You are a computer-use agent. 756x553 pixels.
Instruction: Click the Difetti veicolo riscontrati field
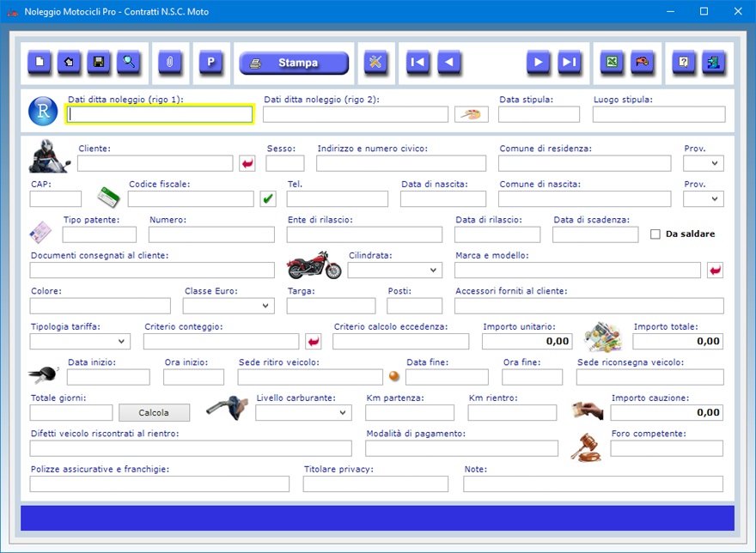[191, 448]
